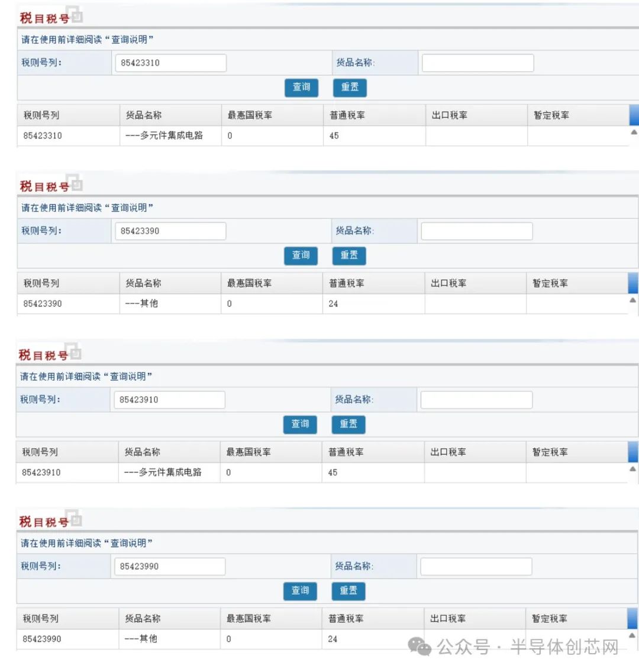Click 重置 button in 85423990 panel
The height and width of the screenshot is (672, 639).
click(x=348, y=591)
